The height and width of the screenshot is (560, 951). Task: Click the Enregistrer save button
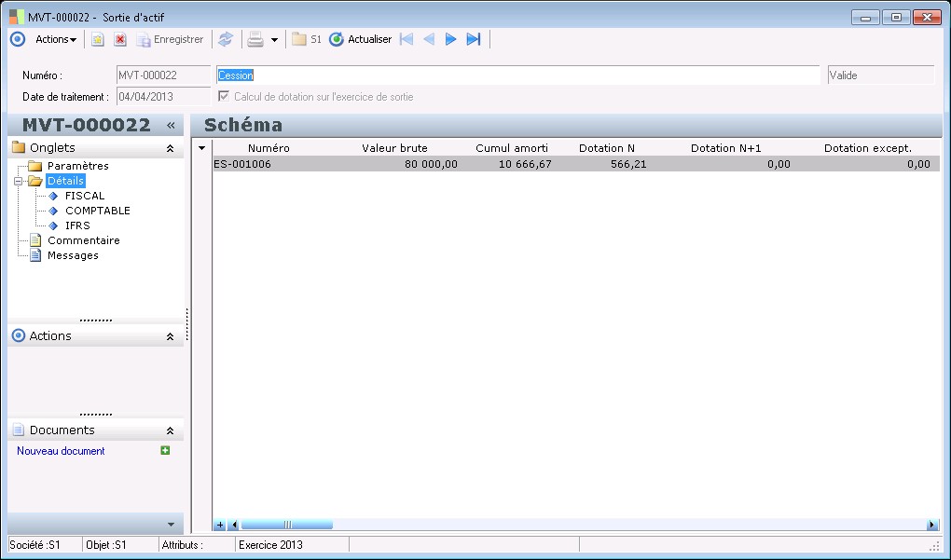click(170, 39)
